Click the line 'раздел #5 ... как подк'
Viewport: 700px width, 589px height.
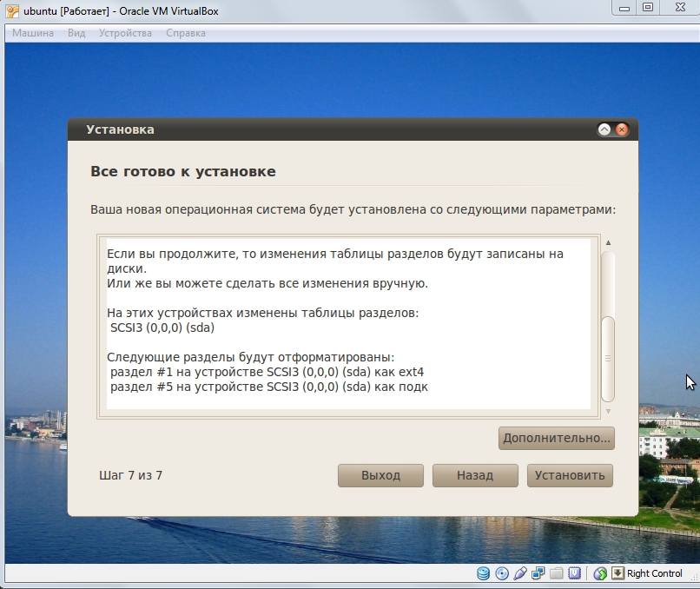(268, 387)
